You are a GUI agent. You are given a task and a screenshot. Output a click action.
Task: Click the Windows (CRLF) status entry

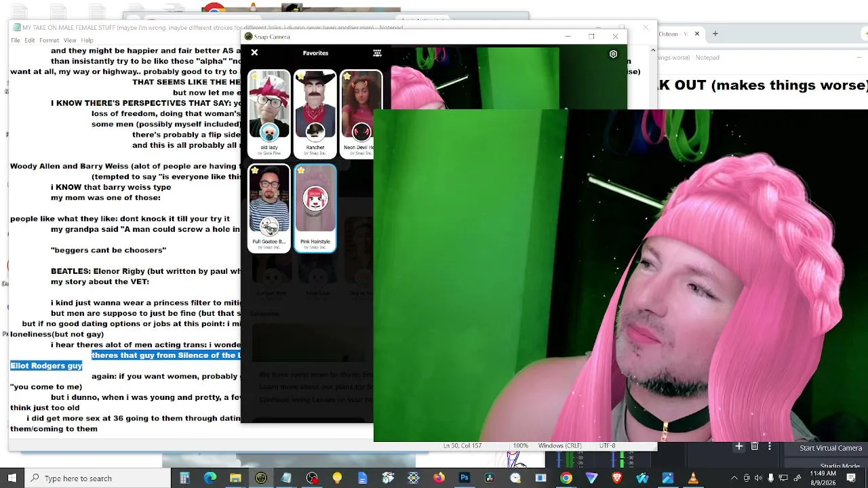560,446
